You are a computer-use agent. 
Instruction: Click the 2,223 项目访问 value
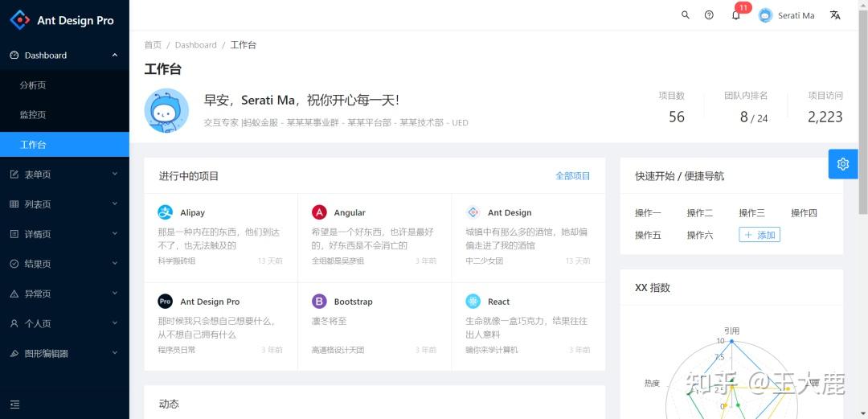click(x=825, y=117)
